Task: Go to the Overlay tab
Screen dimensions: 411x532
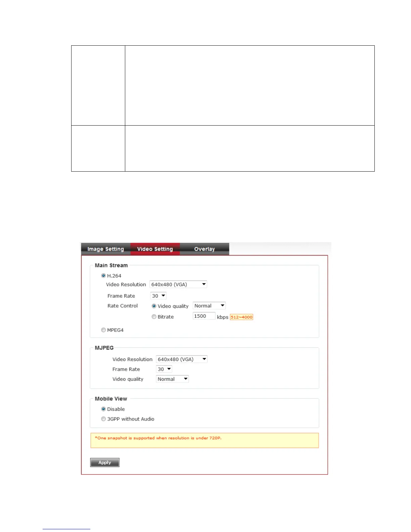Action: 204,249
